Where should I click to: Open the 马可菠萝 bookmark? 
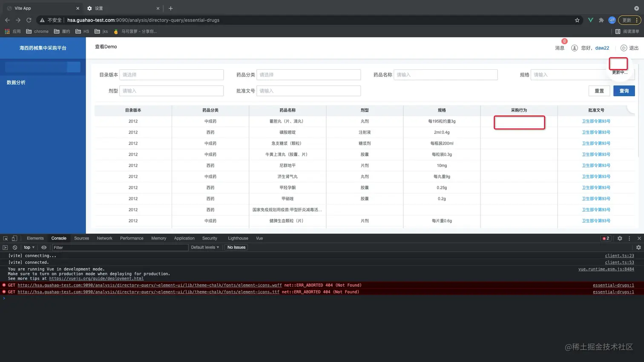[135, 31]
